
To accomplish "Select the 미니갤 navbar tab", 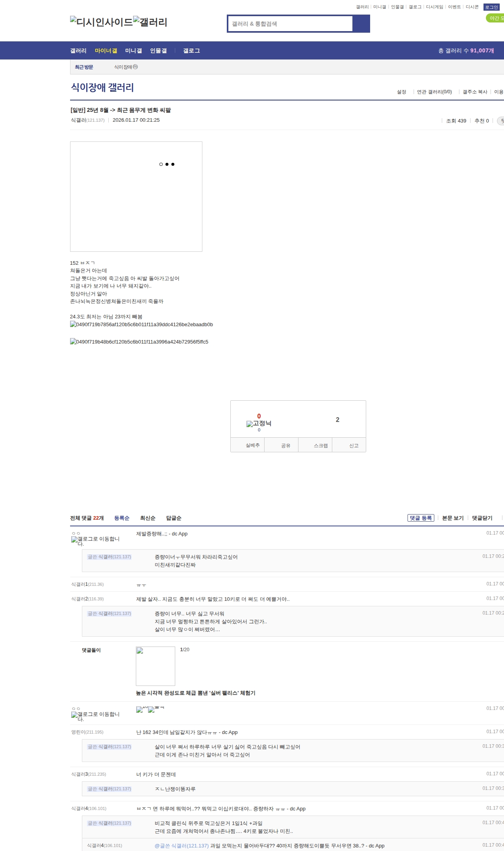I will tap(133, 50).
